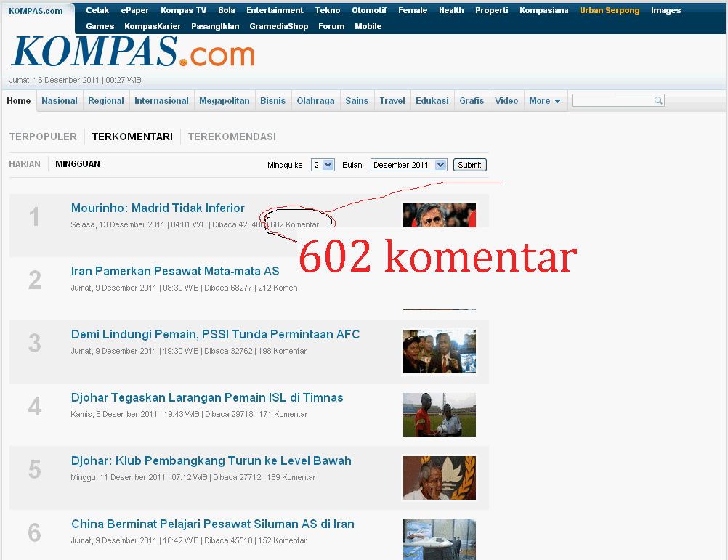
Task: Open the Bola top link
Action: coord(227,10)
